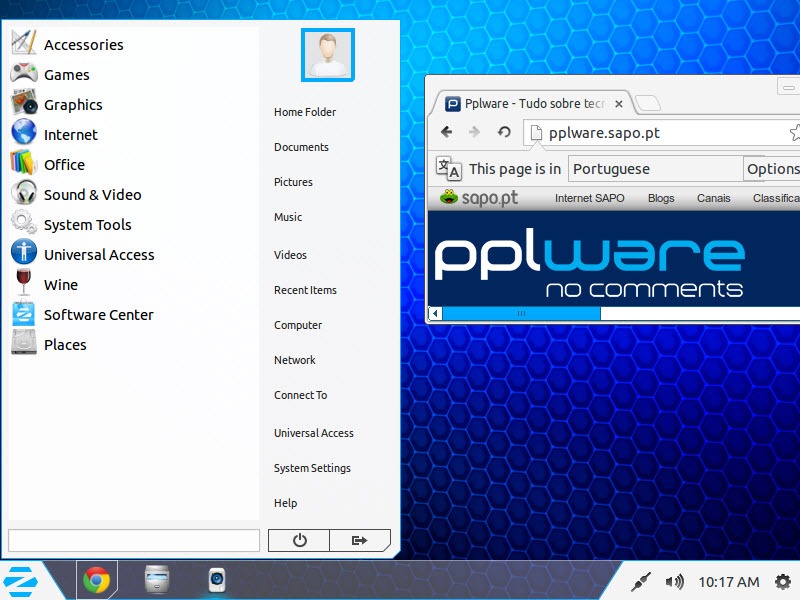Click the horizontal scrollbar thumb in Chrome

[521, 313]
